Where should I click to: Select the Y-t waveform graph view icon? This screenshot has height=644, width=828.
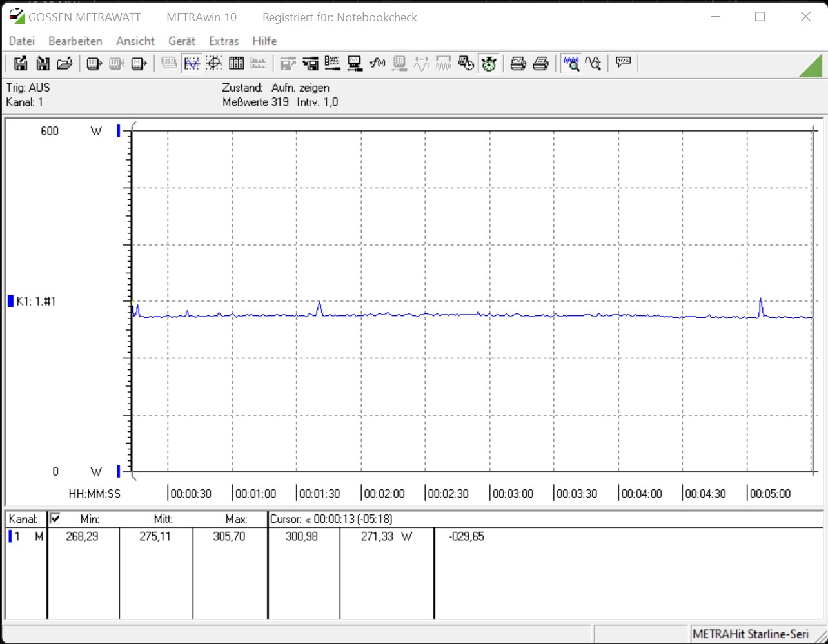coord(192,63)
